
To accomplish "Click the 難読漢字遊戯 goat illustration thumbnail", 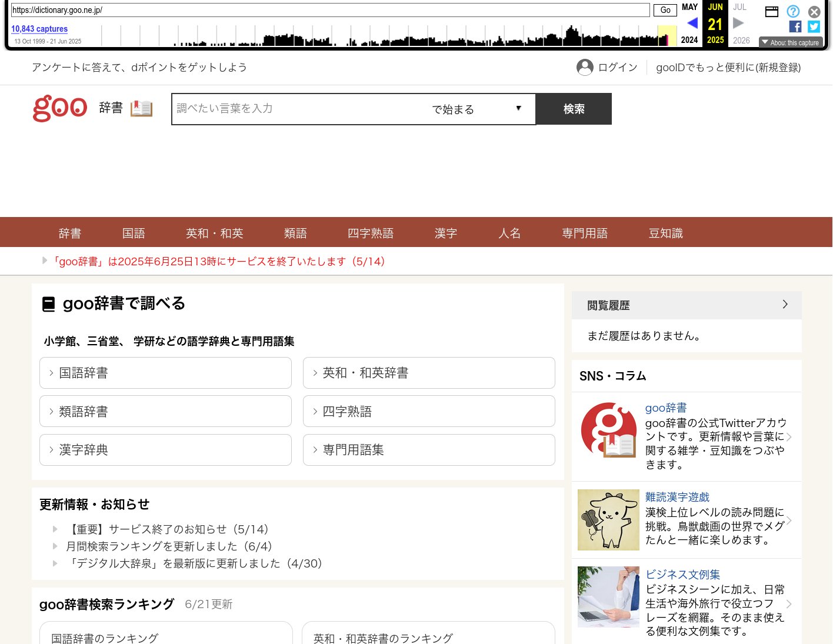I will pyautogui.click(x=608, y=520).
